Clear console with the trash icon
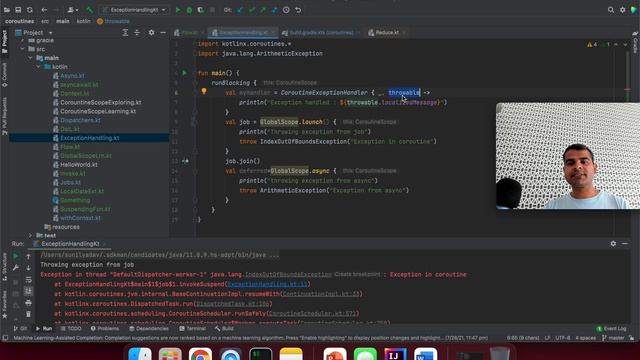Viewport: 640px width, 360px height. (x=28, y=314)
